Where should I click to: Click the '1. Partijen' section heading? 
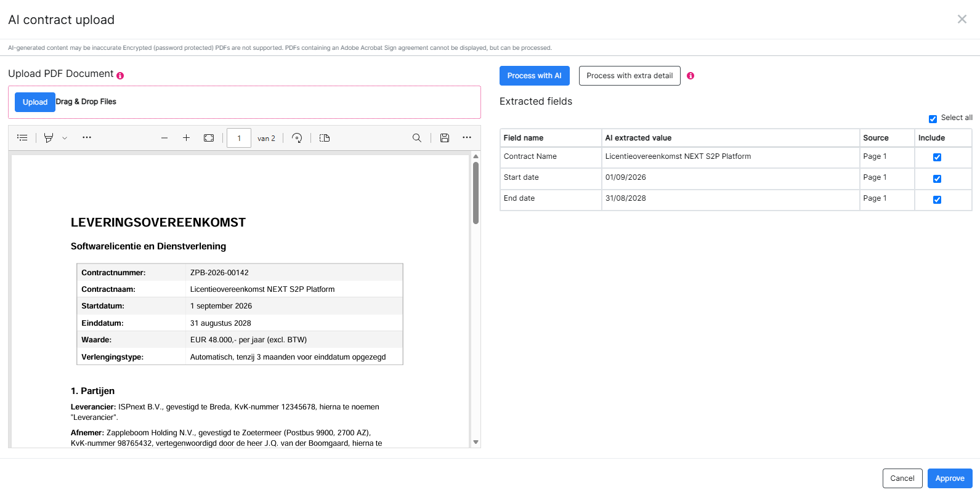pyautogui.click(x=92, y=391)
